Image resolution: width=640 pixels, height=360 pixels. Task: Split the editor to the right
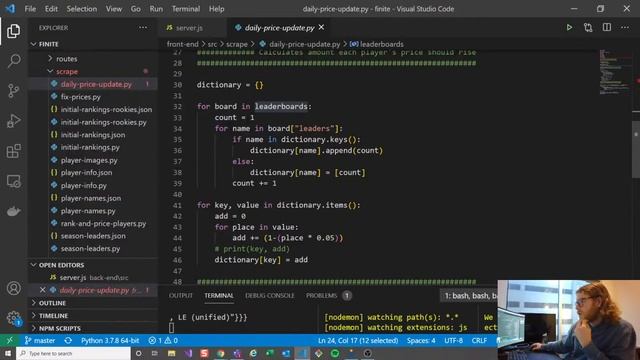[x=607, y=27]
